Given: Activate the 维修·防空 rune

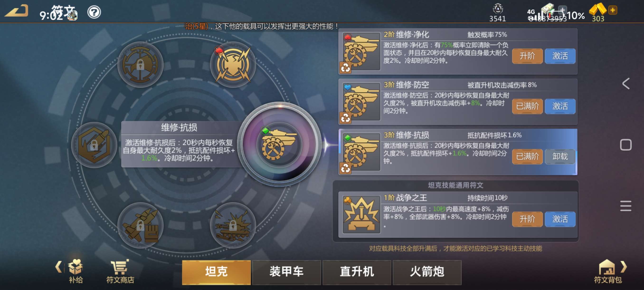Looking at the screenshot, I should click(x=560, y=106).
